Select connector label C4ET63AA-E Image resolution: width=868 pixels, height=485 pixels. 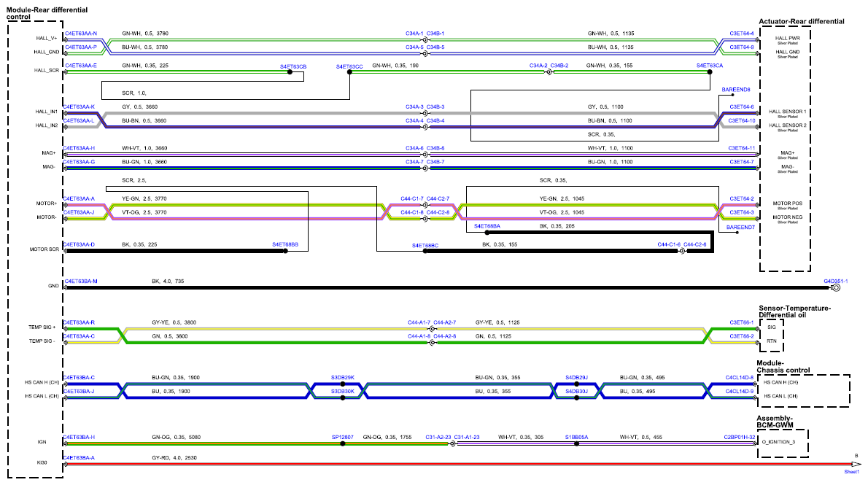(81, 66)
